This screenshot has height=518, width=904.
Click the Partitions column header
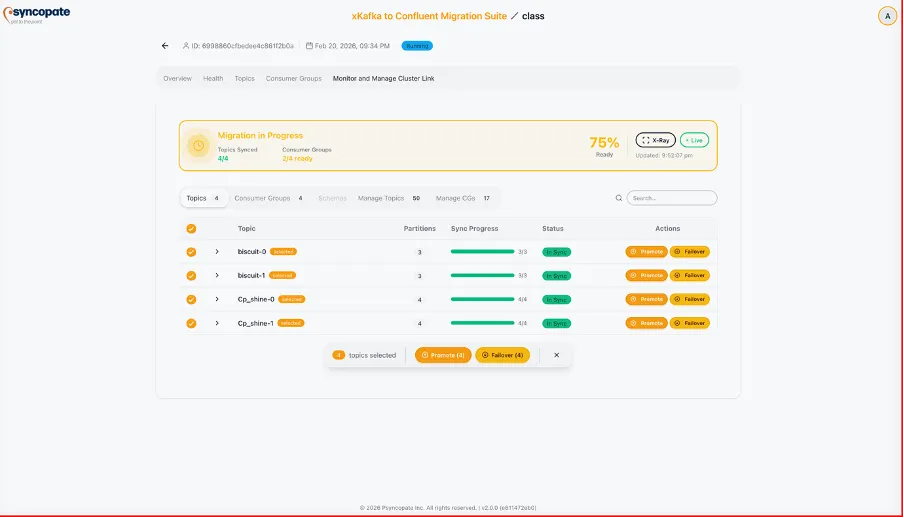[x=420, y=228]
